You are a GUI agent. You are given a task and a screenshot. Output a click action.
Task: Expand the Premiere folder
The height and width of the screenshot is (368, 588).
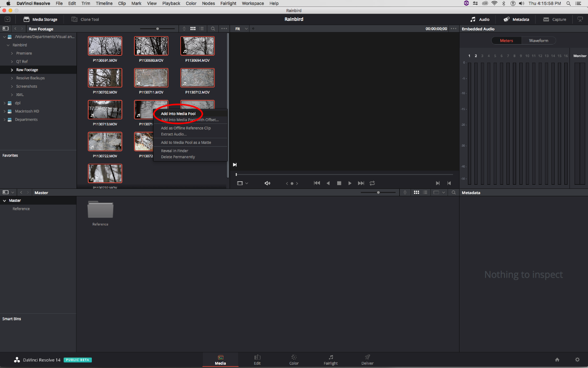(12, 53)
